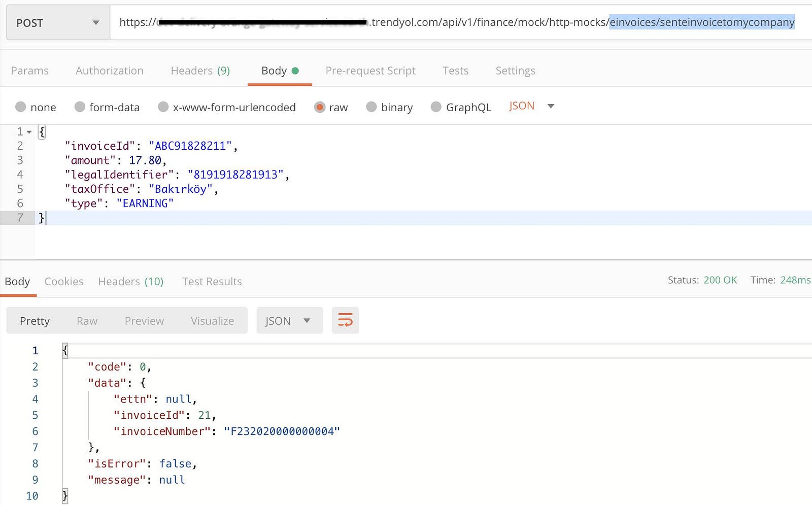
Task: Open the request Settings tab
Action: tap(515, 71)
